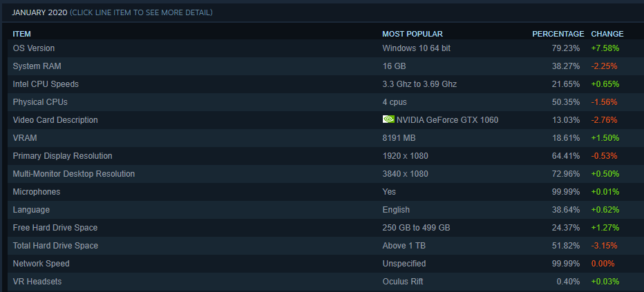
Task: Expand the System RAM line item
Action: [x=35, y=66]
